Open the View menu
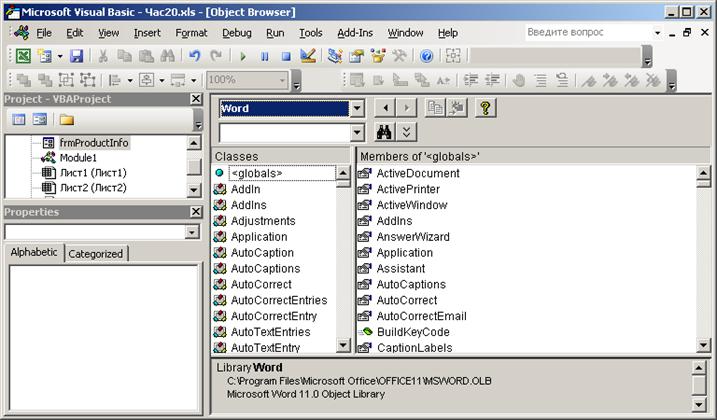The width and height of the screenshot is (717, 420). 108,33
